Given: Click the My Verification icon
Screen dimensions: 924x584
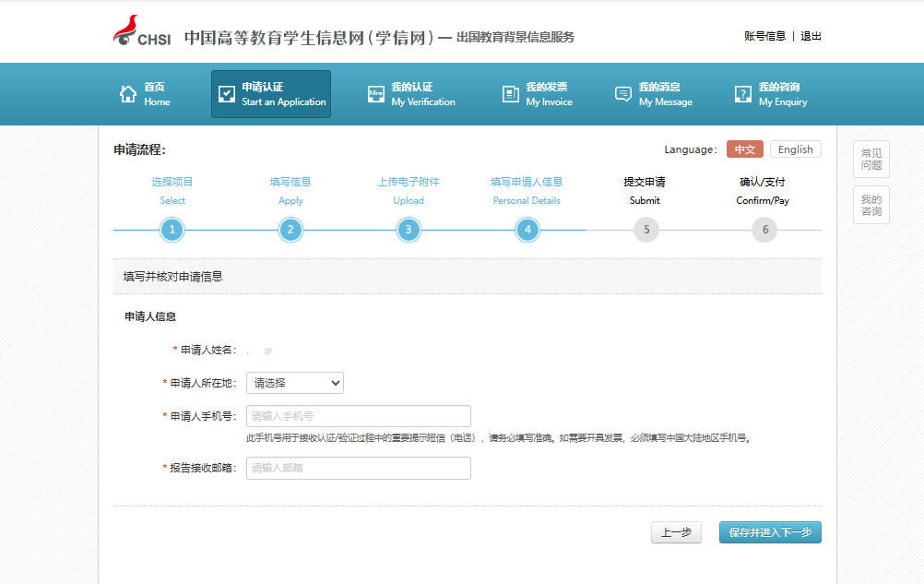Looking at the screenshot, I should pyautogui.click(x=376, y=94).
